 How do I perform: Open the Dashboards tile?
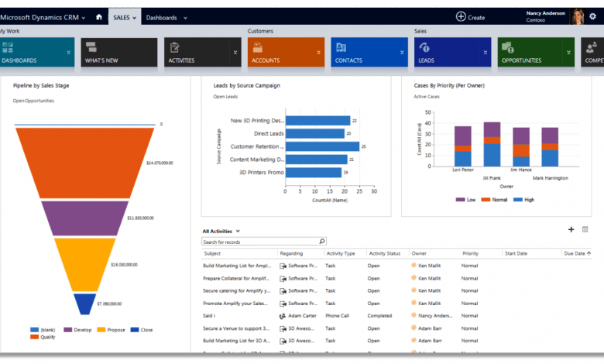click(37, 52)
